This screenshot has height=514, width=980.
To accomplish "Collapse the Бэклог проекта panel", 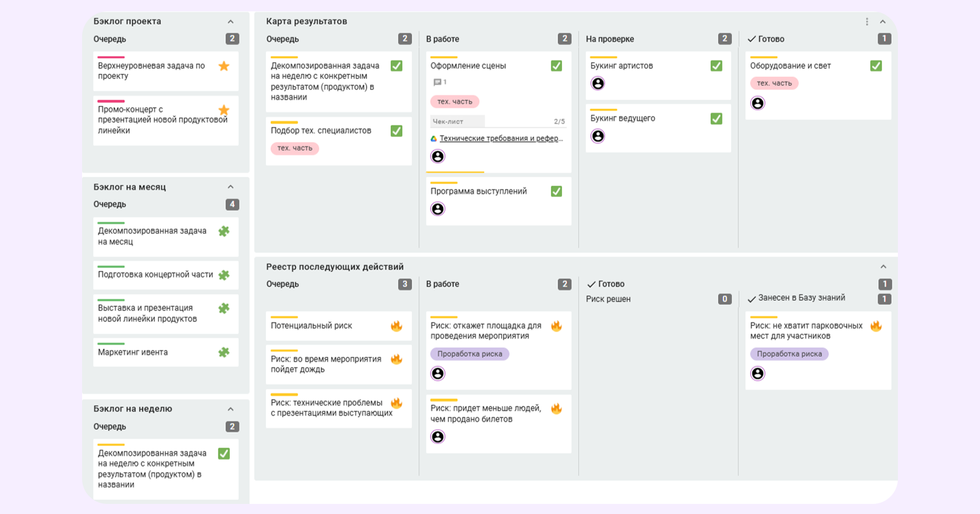I will click(230, 21).
